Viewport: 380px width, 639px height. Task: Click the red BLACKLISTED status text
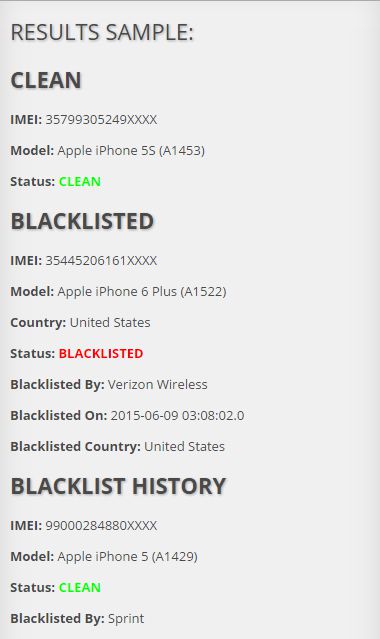click(x=101, y=353)
